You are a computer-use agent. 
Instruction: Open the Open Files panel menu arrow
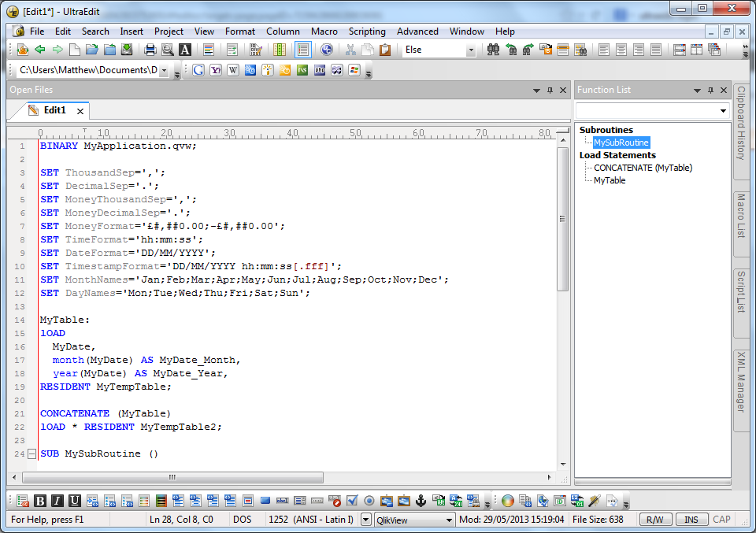click(536, 90)
